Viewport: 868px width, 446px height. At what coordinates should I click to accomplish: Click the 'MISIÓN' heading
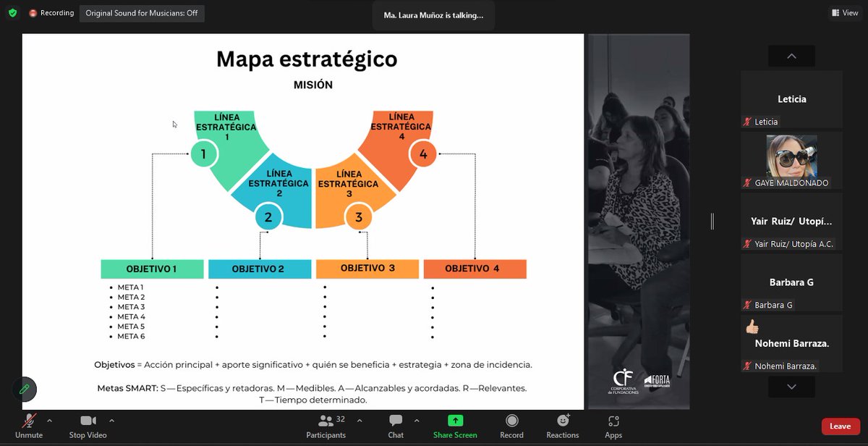click(313, 85)
